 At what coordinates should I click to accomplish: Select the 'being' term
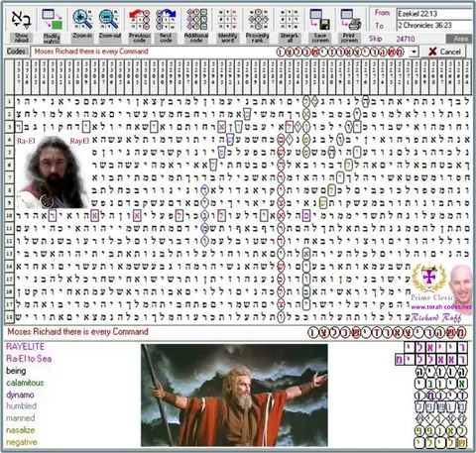pyautogui.click(x=16, y=371)
